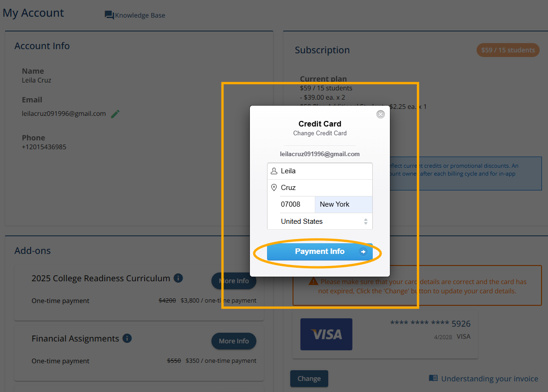Click info icon next to College Readiness Curriculum
Screen dimensions: 548x392
(178, 278)
